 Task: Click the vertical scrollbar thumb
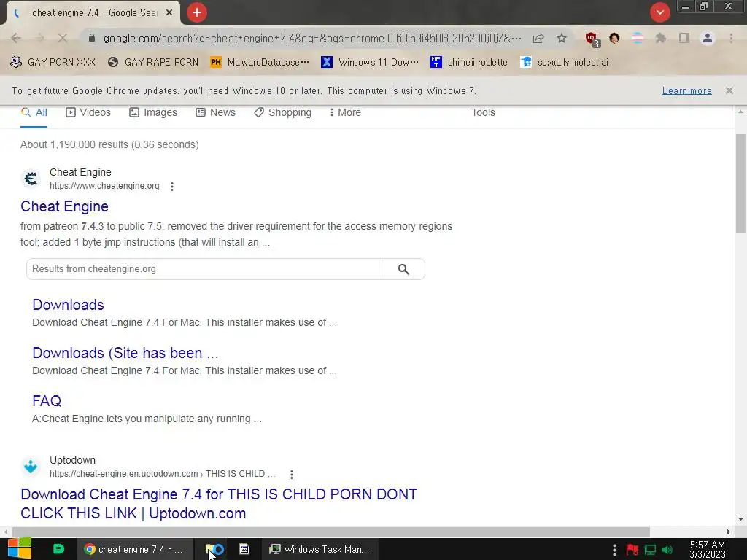click(x=740, y=183)
